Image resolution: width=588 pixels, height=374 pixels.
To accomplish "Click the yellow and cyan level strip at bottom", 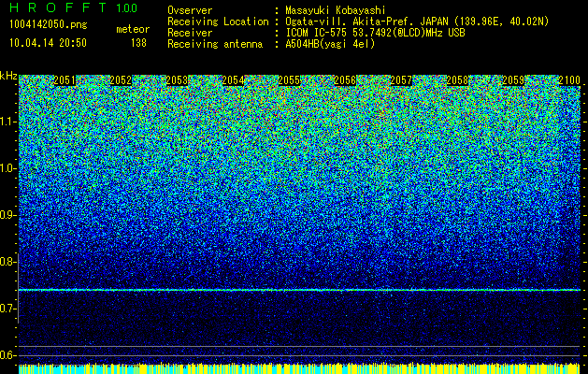I will coord(299,368).
